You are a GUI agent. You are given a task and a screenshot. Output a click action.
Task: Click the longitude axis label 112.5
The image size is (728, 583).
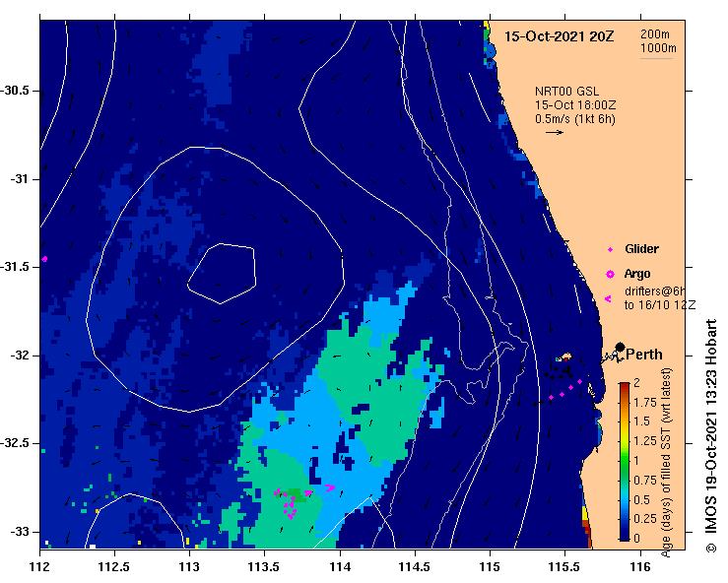pos(114,567)
